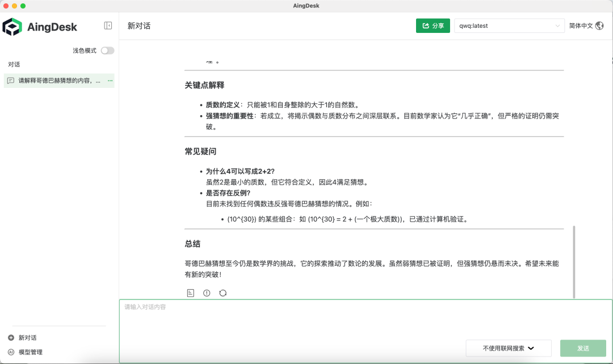
Task: Open the qwq:latest model dropdown
Action: 509,26
